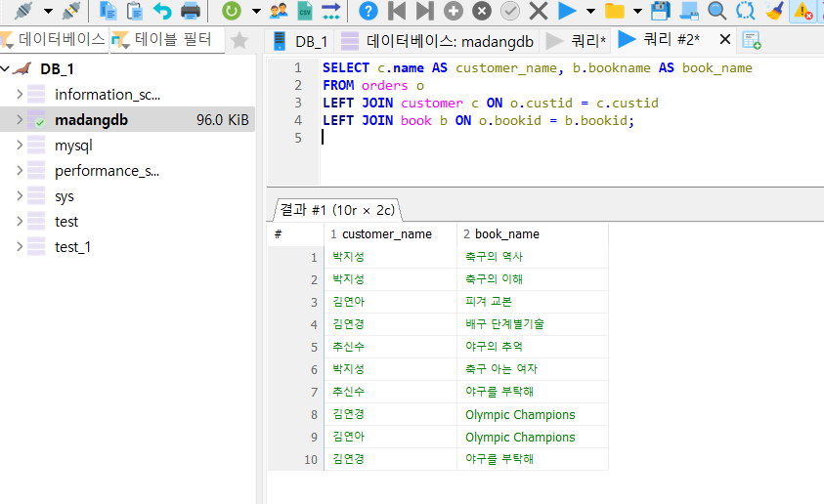824x504 pixels.
Task: Click the table filter field
Action: 167,39
